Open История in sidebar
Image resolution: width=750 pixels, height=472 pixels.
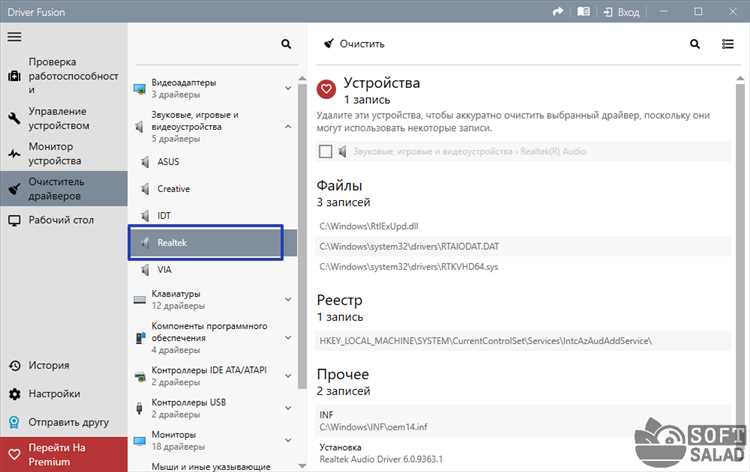[x=64, y=365]
